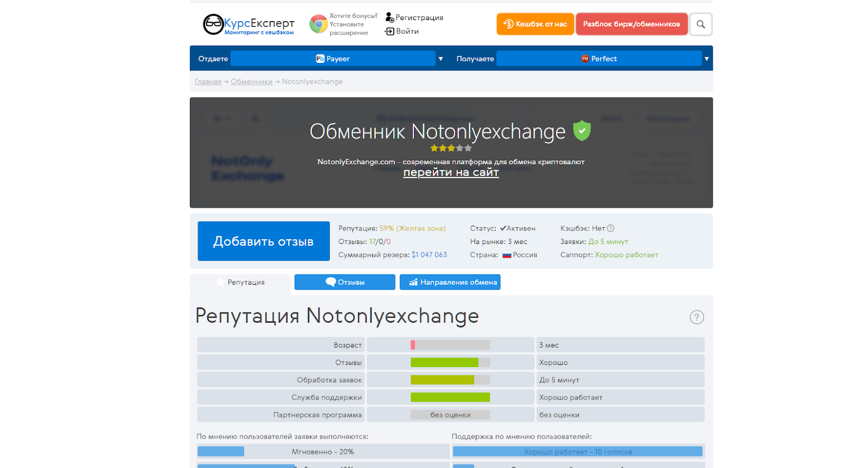The image size is (868, 468).
Task: Click the registration user icon
Action: [390, 17]
